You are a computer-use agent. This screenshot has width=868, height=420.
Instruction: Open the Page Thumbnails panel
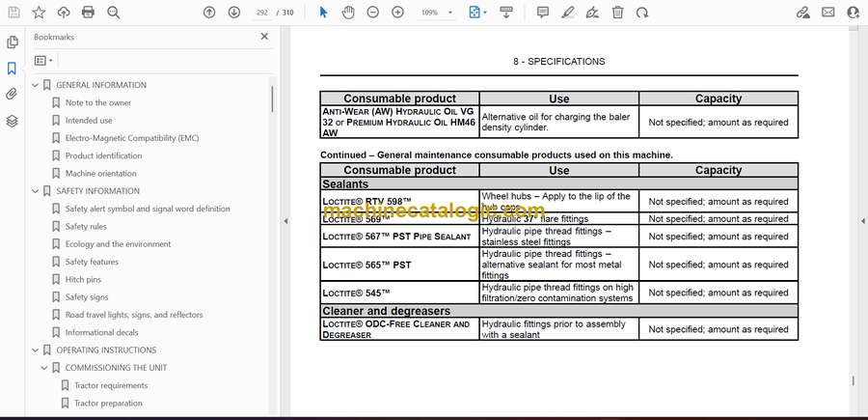click(13, 42)
